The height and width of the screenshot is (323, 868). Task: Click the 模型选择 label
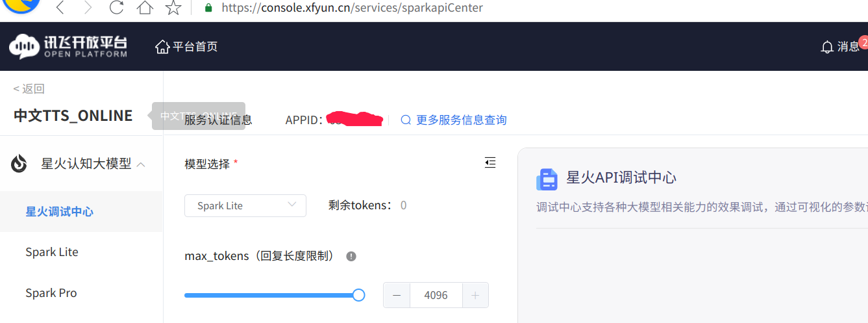click(x=207, y=164)
